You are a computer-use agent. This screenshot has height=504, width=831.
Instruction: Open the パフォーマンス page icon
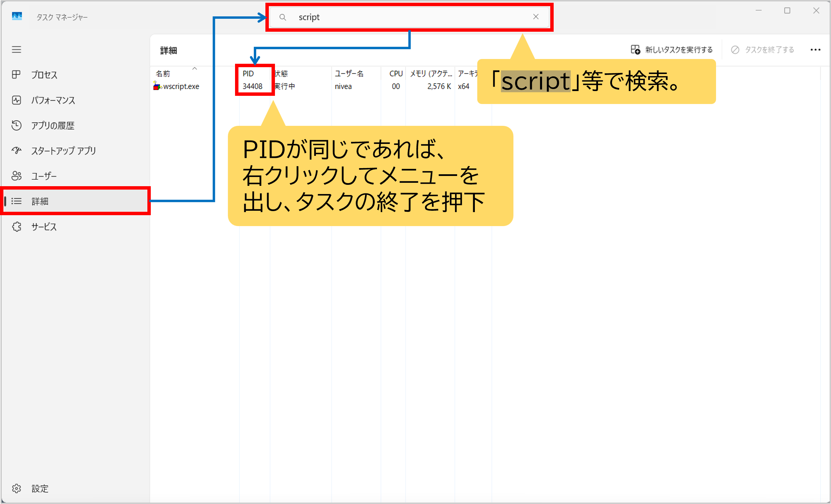point(16,100)
